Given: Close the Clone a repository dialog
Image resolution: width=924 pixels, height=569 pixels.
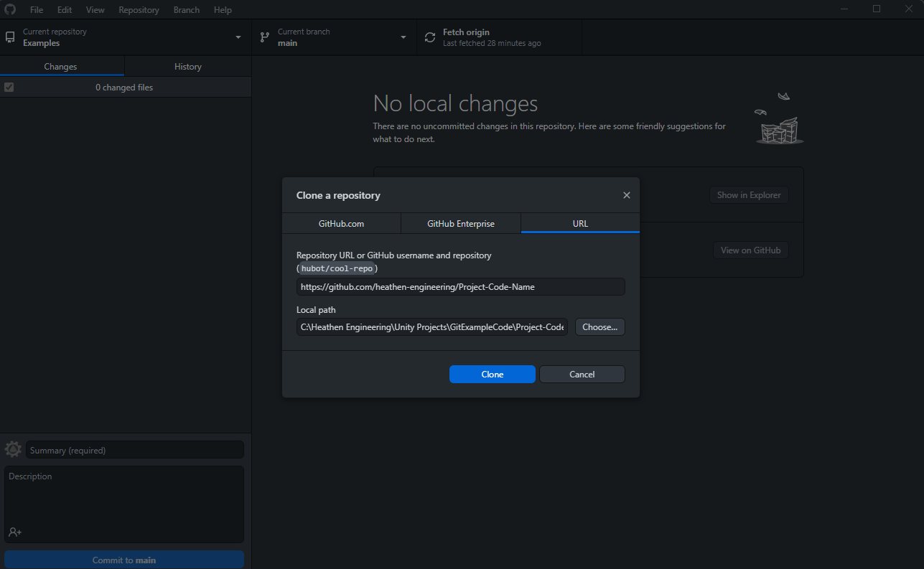Looking at the screenshot, I should point(627,195).
